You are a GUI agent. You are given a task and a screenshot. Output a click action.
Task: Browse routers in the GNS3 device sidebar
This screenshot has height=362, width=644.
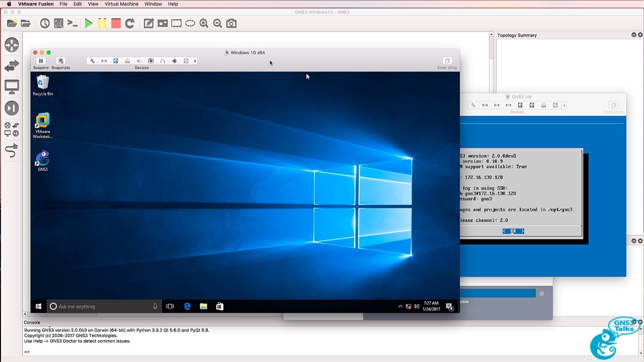[x=12, y=45]
